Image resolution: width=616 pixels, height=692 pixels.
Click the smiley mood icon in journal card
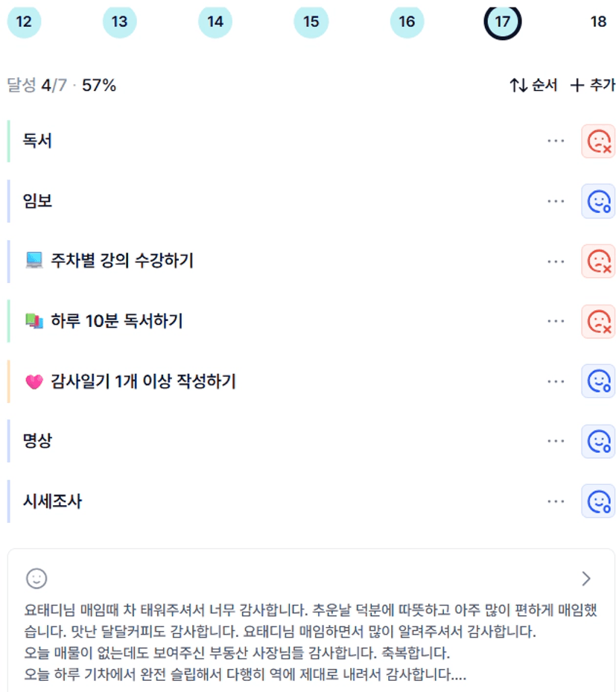click(36, 578)
